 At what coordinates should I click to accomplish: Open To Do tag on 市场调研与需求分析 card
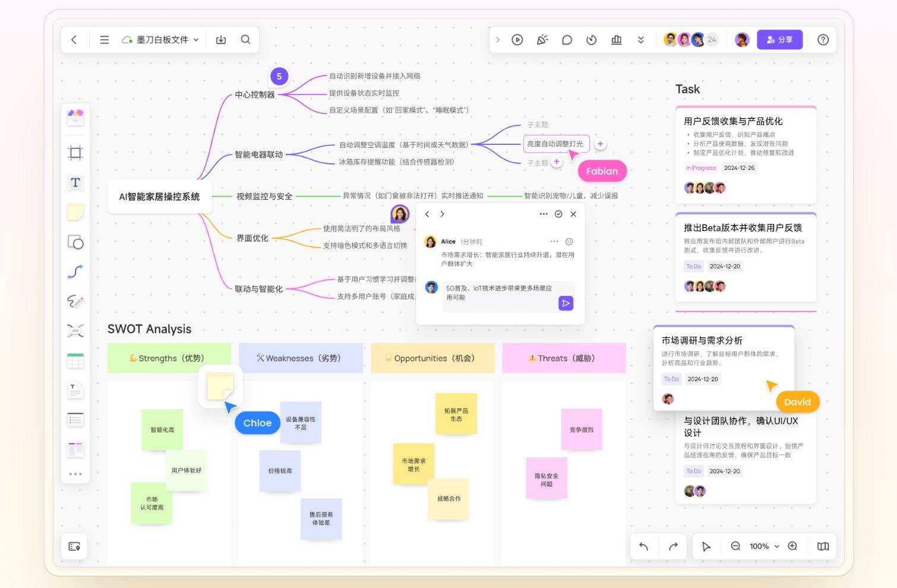pyautogui.click(x=671, y=379)
